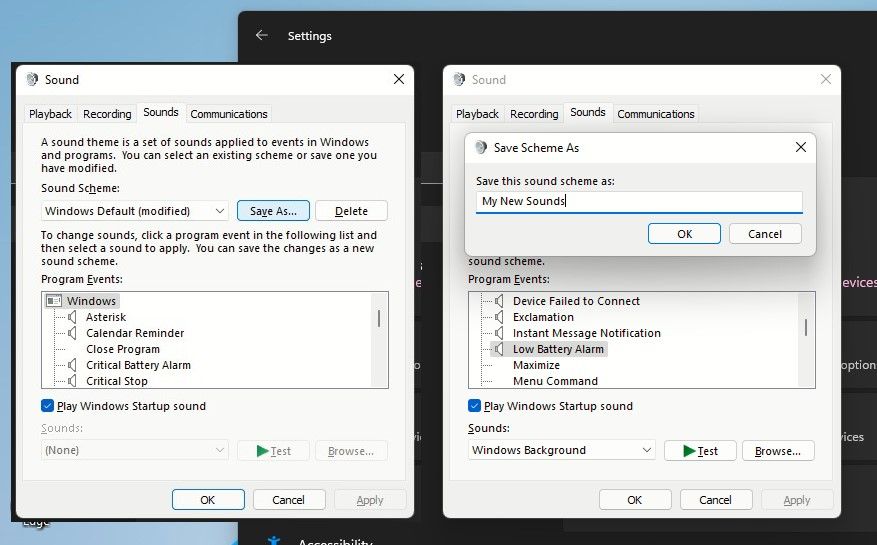Screen dimensions: 877x545
Task: Close the left Sound dialog
Action: coord(399,79)
